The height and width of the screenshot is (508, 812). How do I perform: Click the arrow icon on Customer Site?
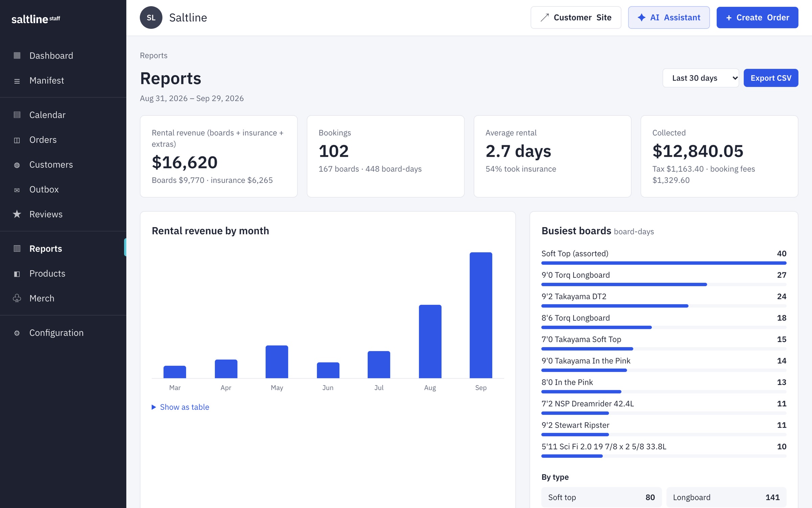click(544, 18)
